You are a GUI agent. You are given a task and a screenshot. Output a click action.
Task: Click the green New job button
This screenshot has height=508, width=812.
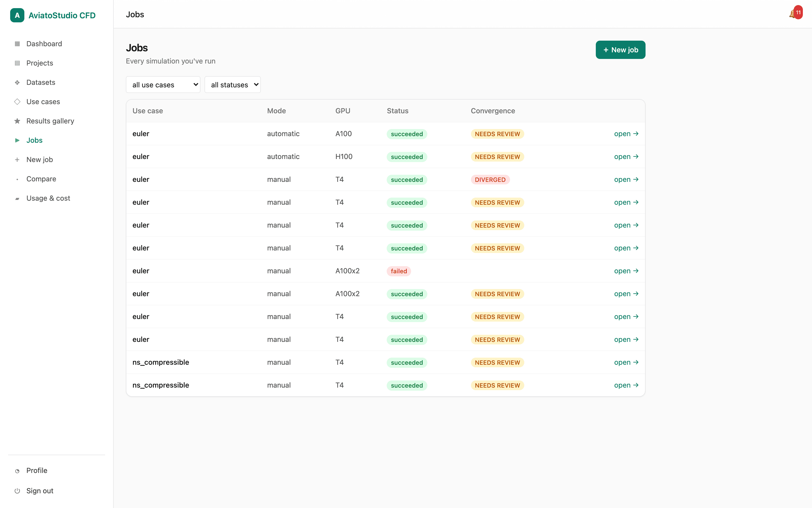pos(620,50)
